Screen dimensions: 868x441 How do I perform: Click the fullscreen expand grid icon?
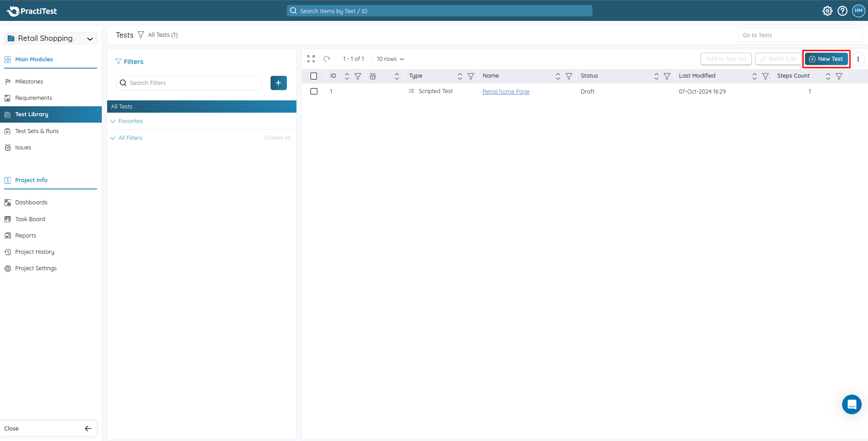[x=311, y=59]
